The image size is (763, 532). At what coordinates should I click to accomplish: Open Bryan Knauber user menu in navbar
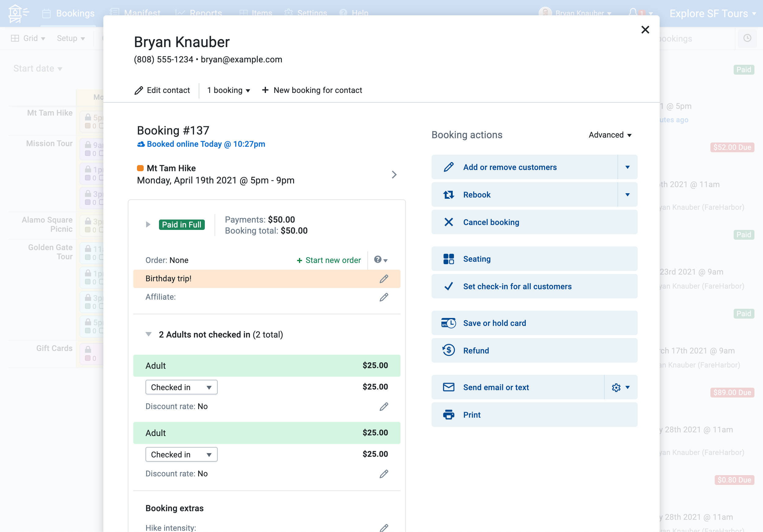(575, 13)
